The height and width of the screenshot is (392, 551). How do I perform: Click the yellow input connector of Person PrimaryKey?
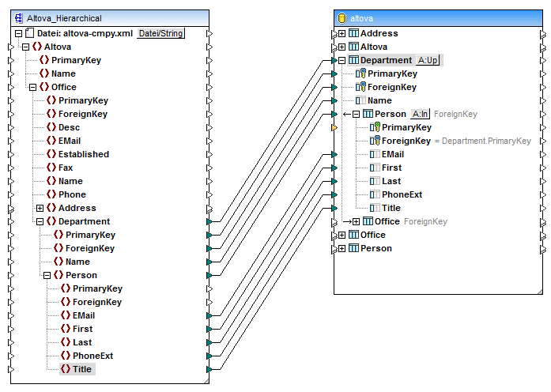click(334, 127)
